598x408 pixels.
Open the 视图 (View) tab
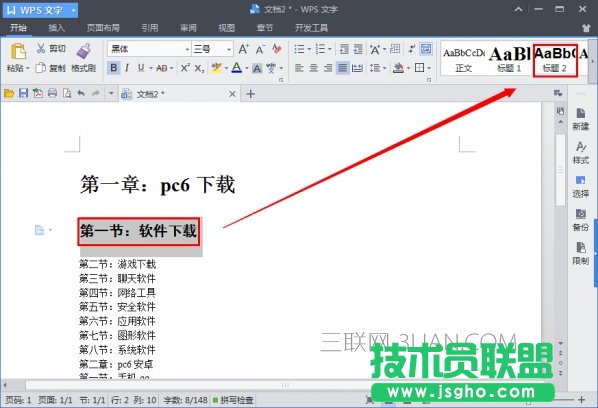tap(227, 28)
